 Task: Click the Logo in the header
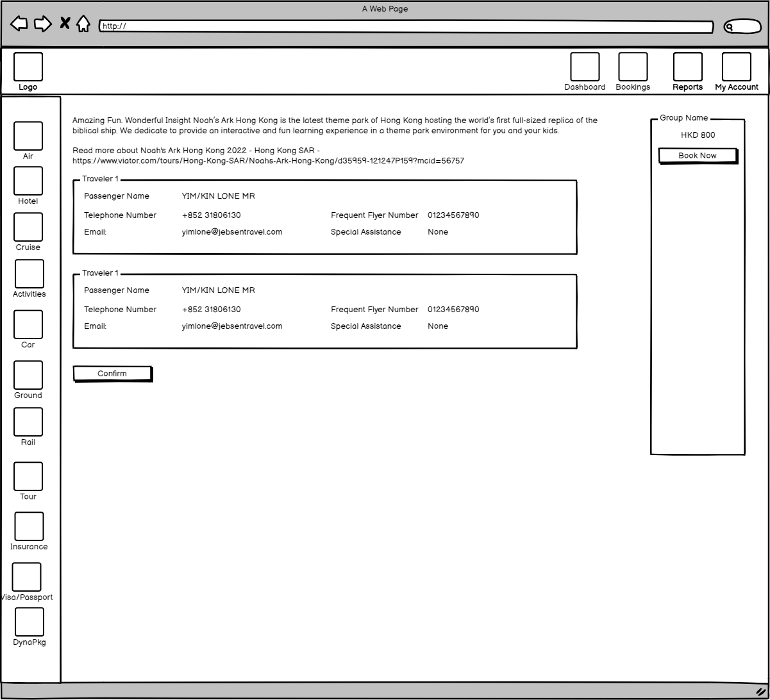[x=28, y=67]
